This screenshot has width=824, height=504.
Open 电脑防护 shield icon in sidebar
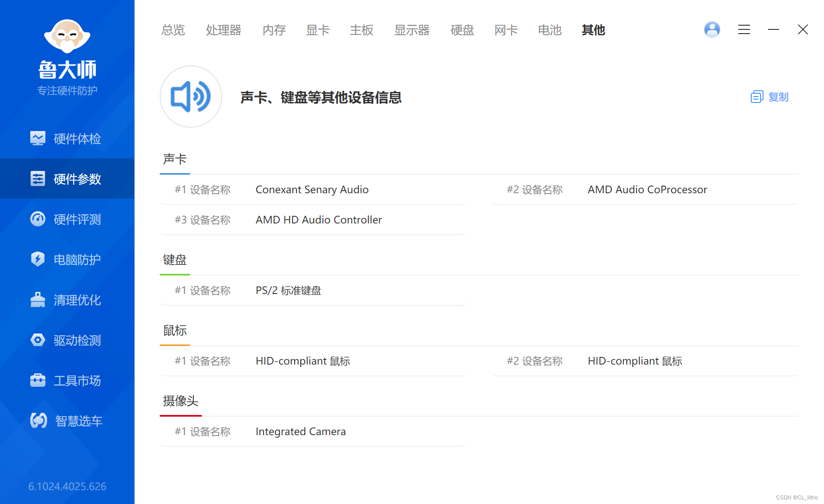(x=38, y=259)
